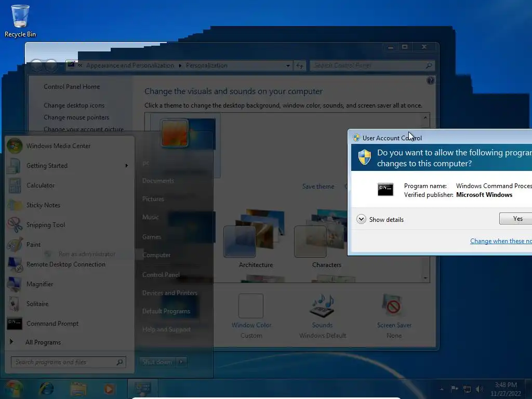
Task: Open Recycle Bin on the desktop
Action: click(x=20, y=20)
